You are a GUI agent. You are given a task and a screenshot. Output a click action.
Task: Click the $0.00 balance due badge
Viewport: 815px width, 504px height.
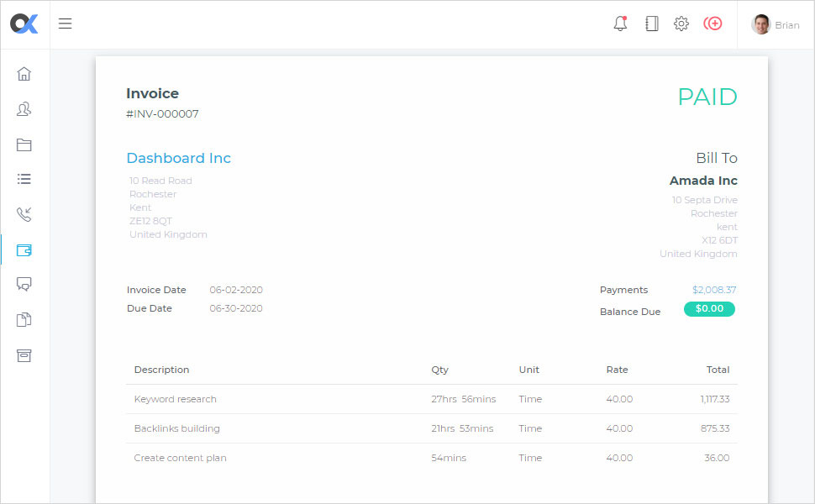pos(709,308)
